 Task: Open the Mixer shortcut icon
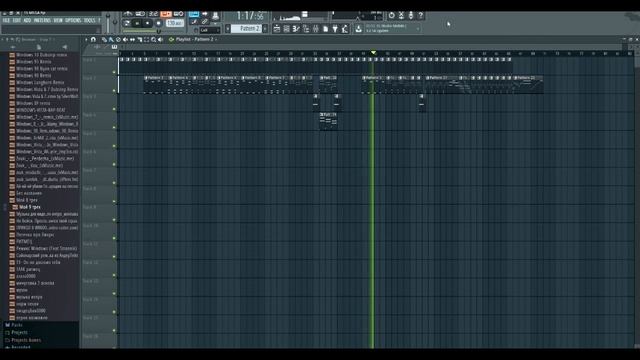pyautogui.click(x=316, y=29)
